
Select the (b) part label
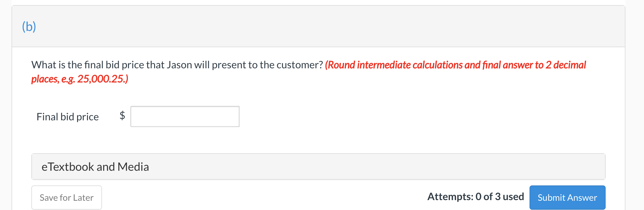click(29, 26)
